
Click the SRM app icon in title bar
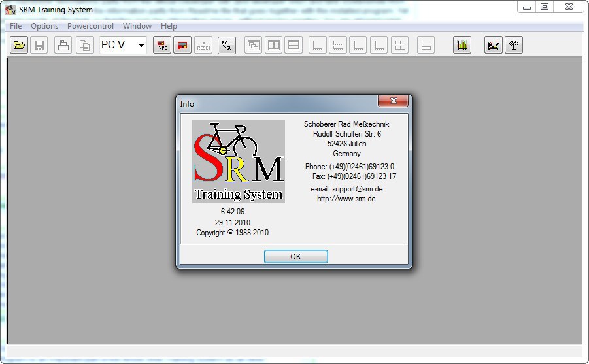point(10,9)
